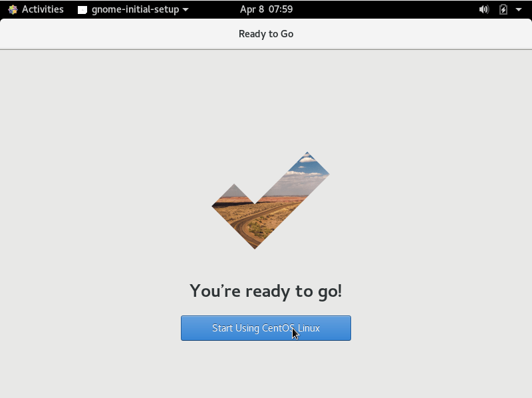Expand the arrow next to gnome-initial-setup
Screen dimensions: 532x398
pos(186,9)
